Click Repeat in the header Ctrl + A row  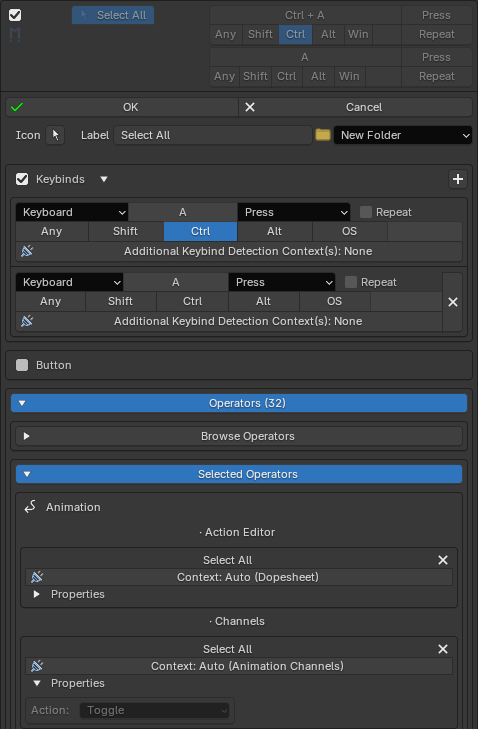pyautogui.click(x=437, y=34)
